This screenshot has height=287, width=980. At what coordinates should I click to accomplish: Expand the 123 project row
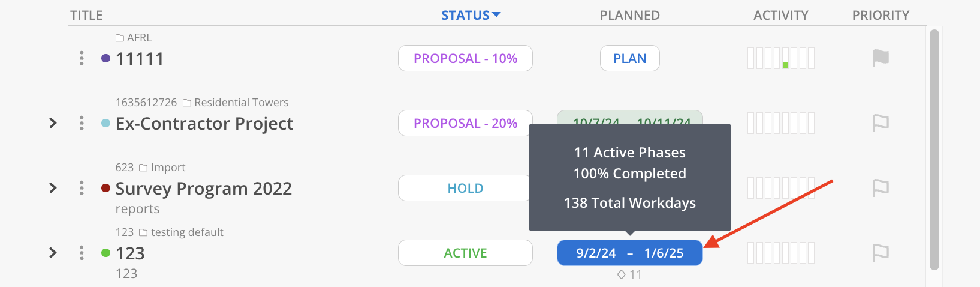(x=53, y=253)
